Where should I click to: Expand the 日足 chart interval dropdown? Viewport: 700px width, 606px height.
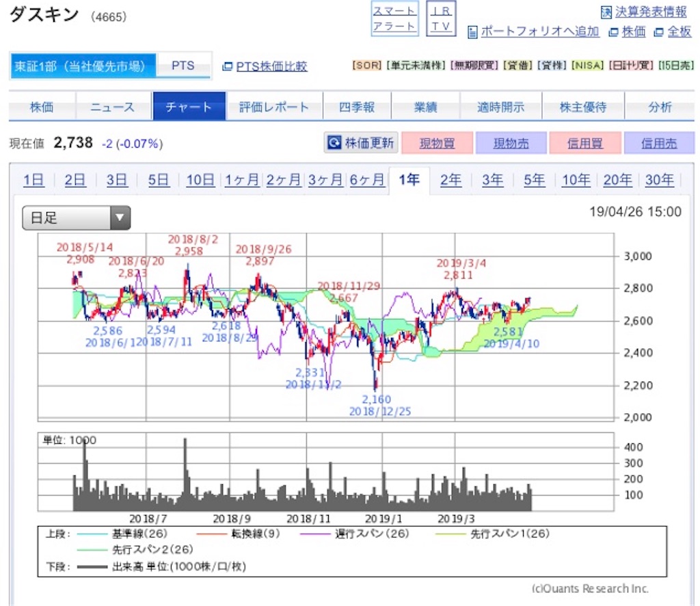click(77, 218)
